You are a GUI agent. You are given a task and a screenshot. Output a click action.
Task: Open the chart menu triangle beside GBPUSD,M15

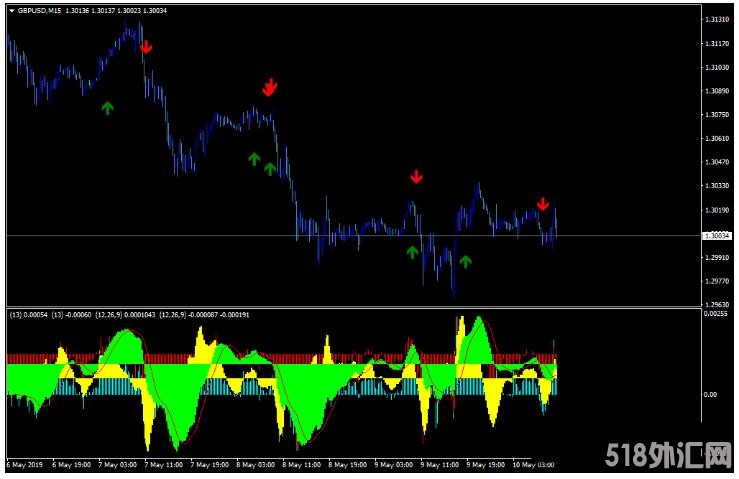point(11,11)
